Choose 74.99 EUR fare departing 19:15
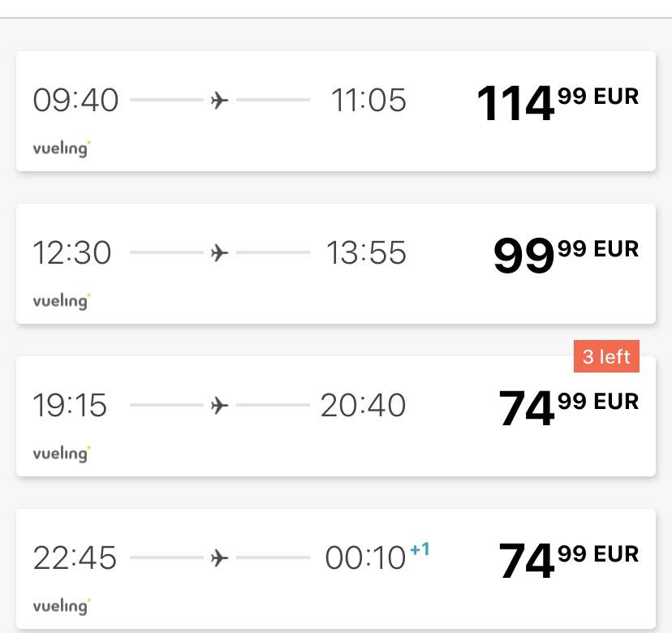This screenshot has width=672, height=633. click(569, 407)
